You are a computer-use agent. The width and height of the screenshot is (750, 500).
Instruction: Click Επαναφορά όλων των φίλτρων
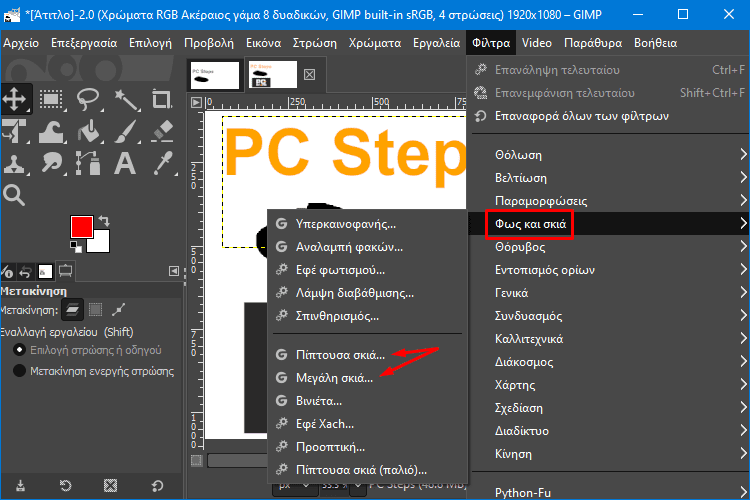tap(608, 116)
